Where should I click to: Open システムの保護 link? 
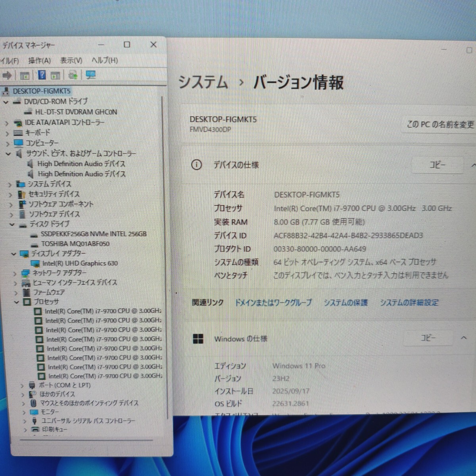click(346, 303)
